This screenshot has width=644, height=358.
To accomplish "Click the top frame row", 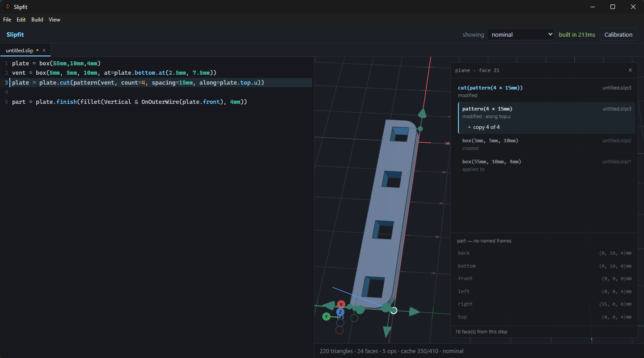I will 544,317.
